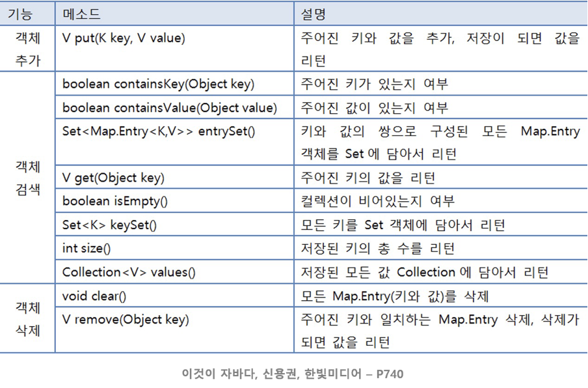Click 'V get(Object key)' method cell

(x=174, y=177)
